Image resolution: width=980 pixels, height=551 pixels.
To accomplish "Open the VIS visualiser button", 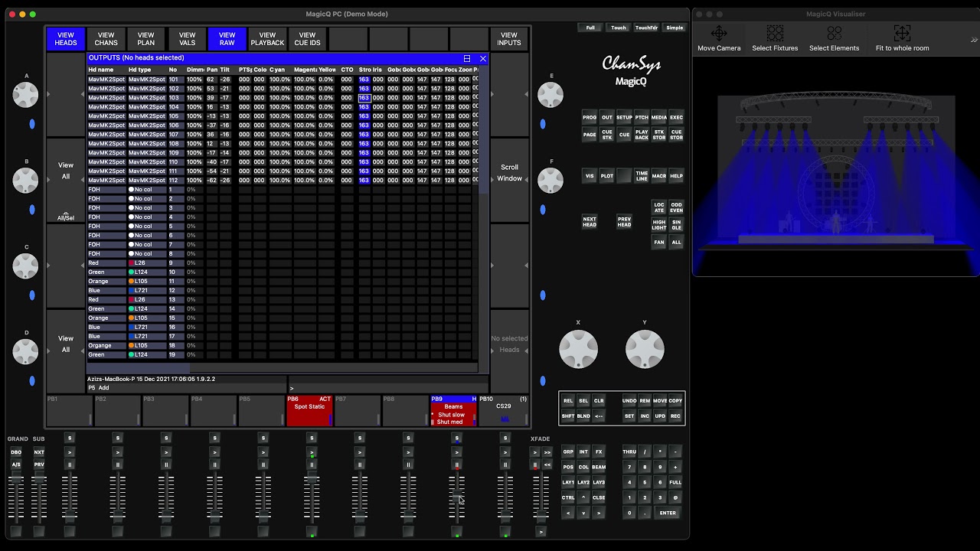I will 590,176.
